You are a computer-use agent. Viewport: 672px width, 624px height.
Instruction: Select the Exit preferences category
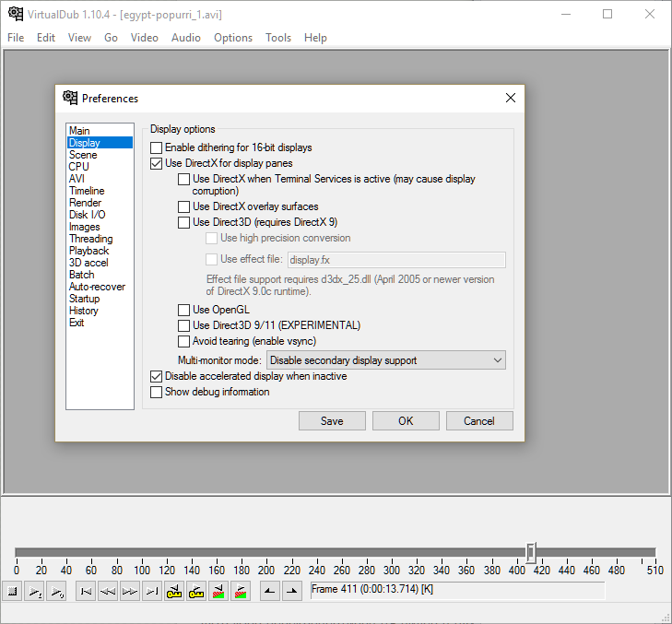click(x=100, y=323)
